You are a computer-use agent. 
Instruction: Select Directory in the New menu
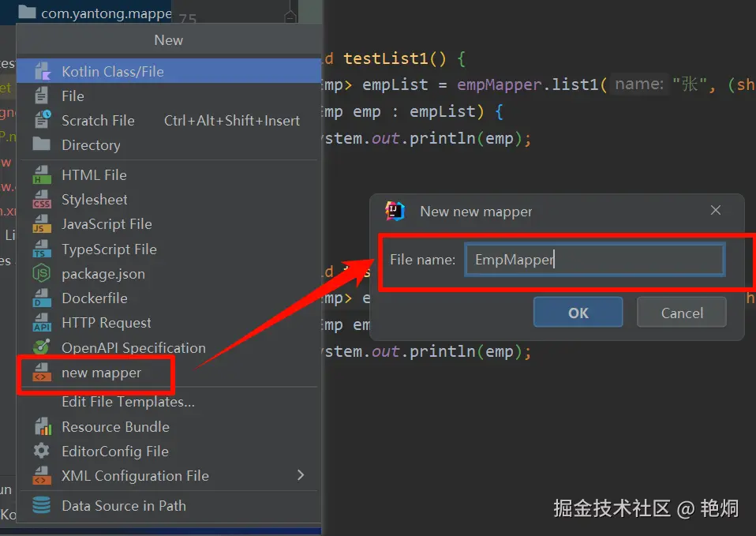169,144
